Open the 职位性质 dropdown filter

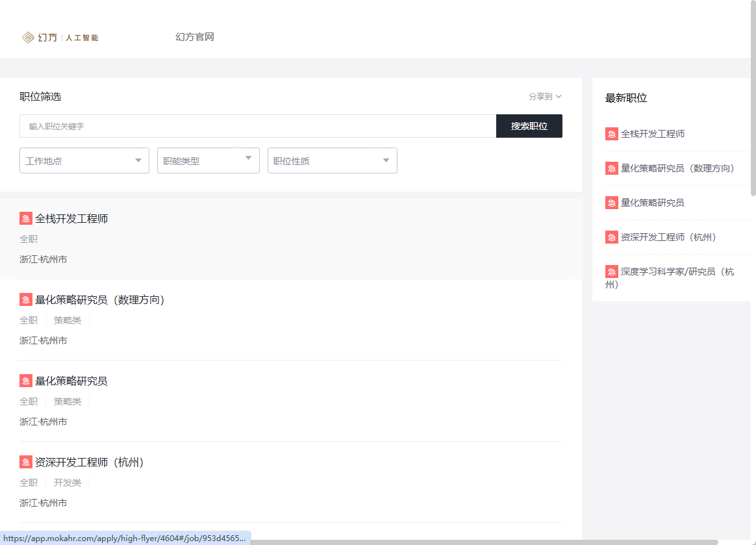click(x=332, y=160)
